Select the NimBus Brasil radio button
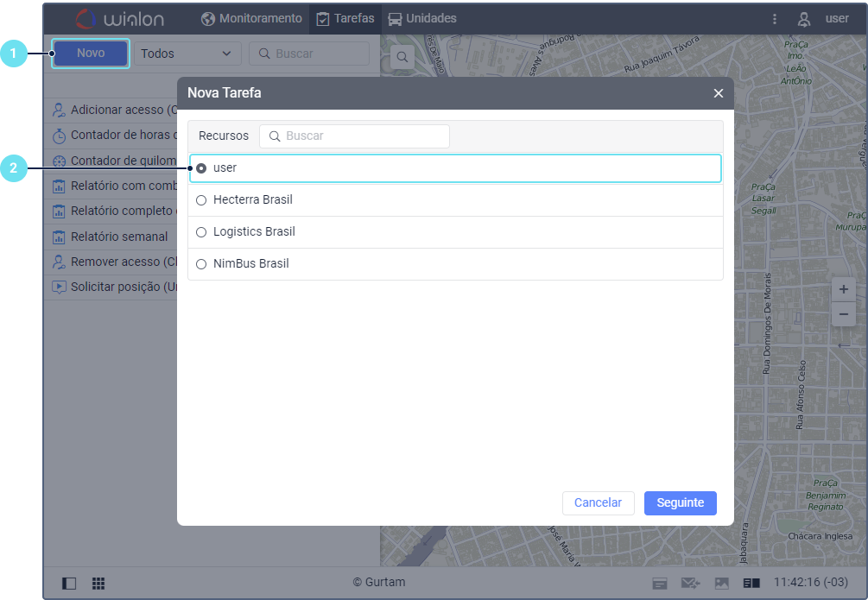 pos(201,264)
